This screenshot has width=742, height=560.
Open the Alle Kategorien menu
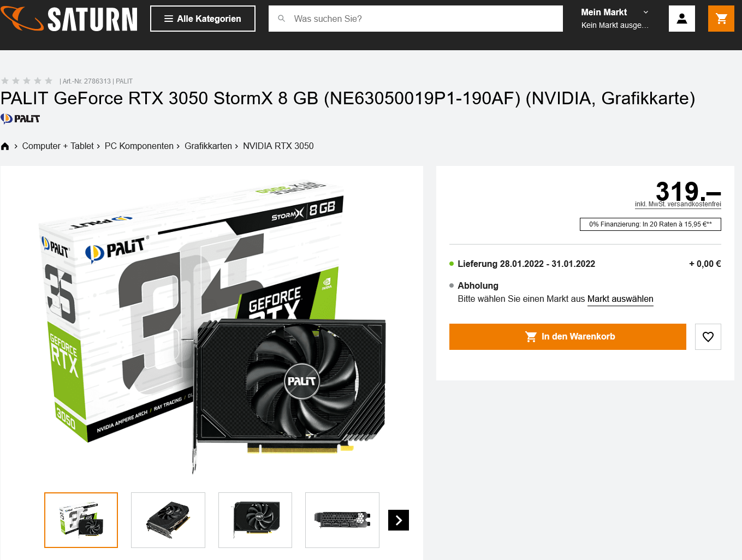[203, 19]
